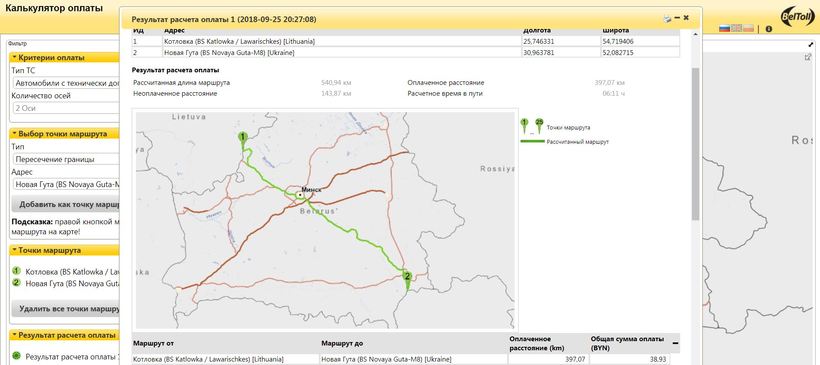Open the Количество осей axle dropdown
The height and width of the screenshot is (365, 820).
click(x=66, y=108)
